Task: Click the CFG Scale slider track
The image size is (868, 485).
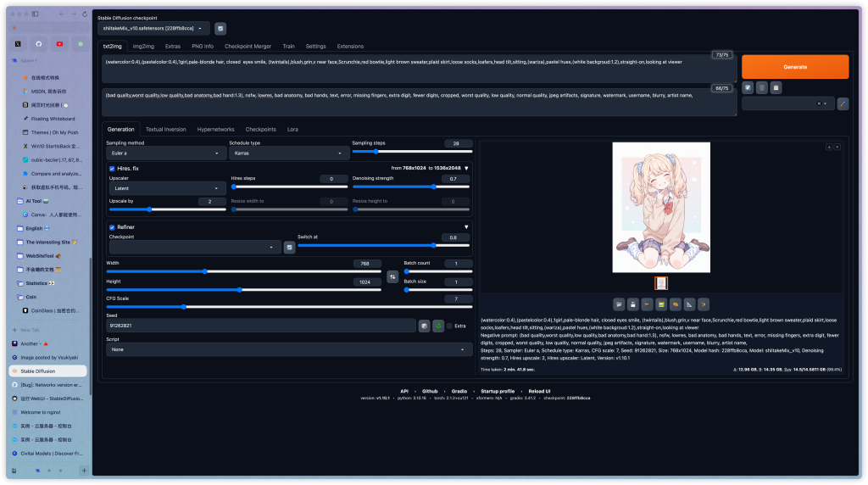Action: click(x=288, y=306)
